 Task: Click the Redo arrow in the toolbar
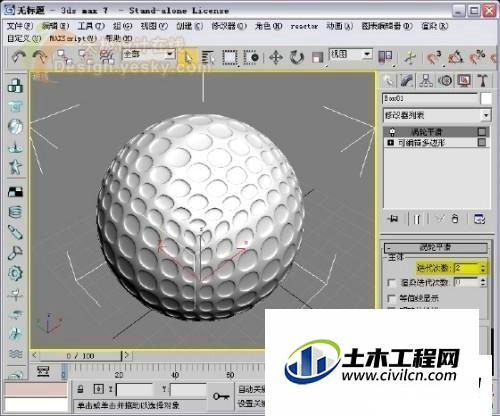(x=40, y=57)
